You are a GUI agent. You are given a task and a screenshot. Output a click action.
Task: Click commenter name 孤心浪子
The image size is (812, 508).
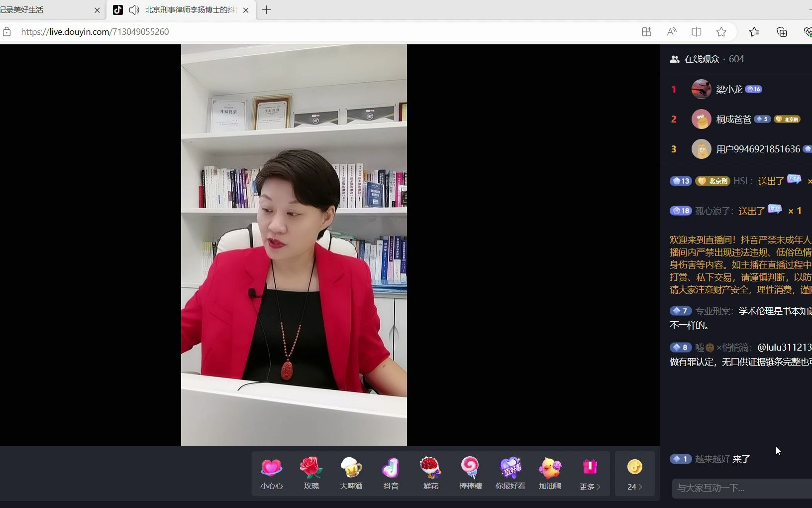pos(712,211)
